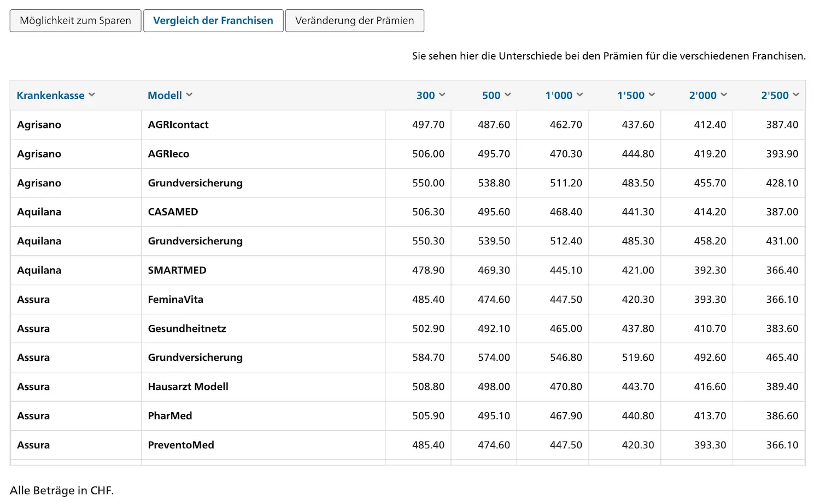This screenshot has height=504, width=820.
Task: Click premium value 443.70
Action: 638,386
